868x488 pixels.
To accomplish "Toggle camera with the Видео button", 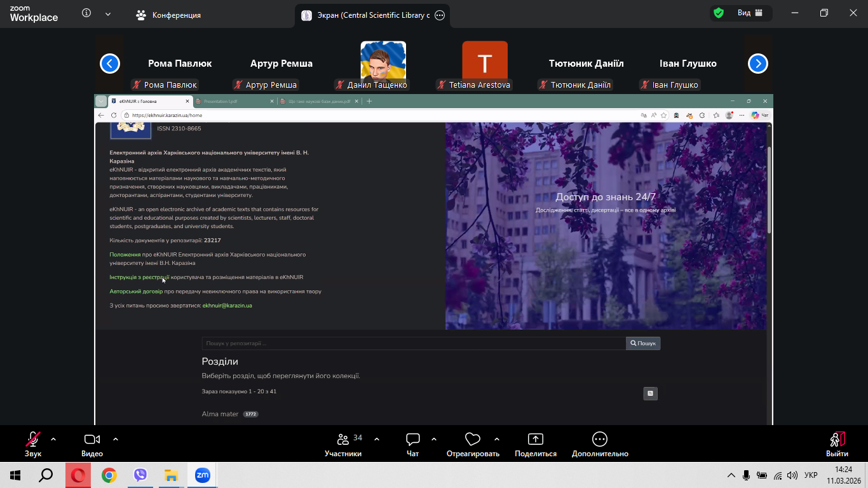I will (x=92, y=440).
